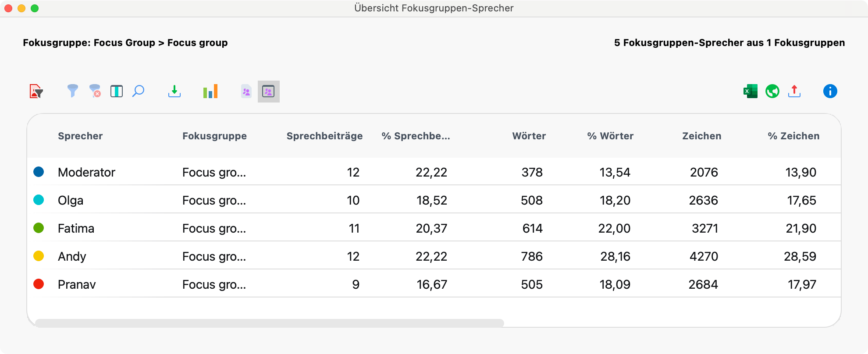Open the bar chart statistics icon
Viewport: 868px width, 354px height.
tap(210, 91)
